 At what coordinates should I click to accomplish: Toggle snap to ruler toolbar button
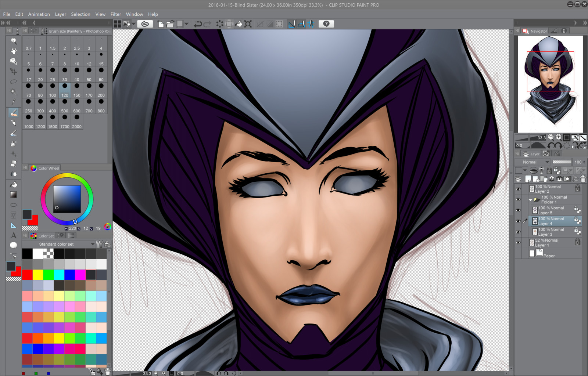pyautogui.click(x=292, y=24)
